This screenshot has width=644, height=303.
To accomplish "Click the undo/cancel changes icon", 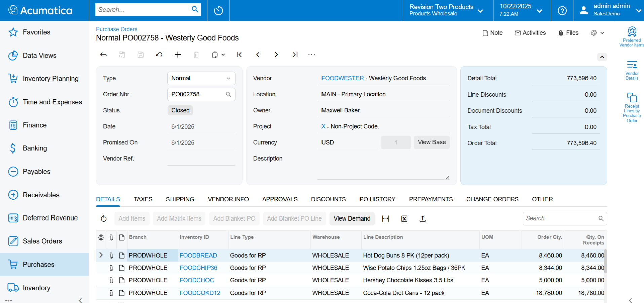I will pos(159,55).
